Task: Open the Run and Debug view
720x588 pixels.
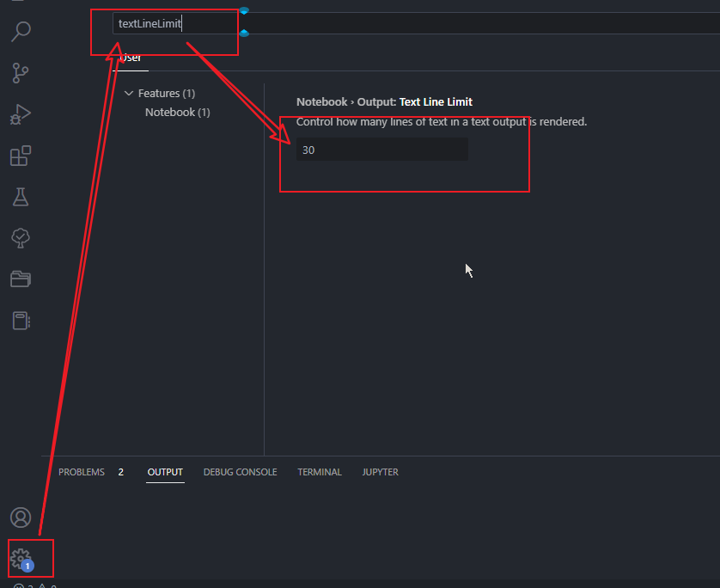Action: coord(20,114)
